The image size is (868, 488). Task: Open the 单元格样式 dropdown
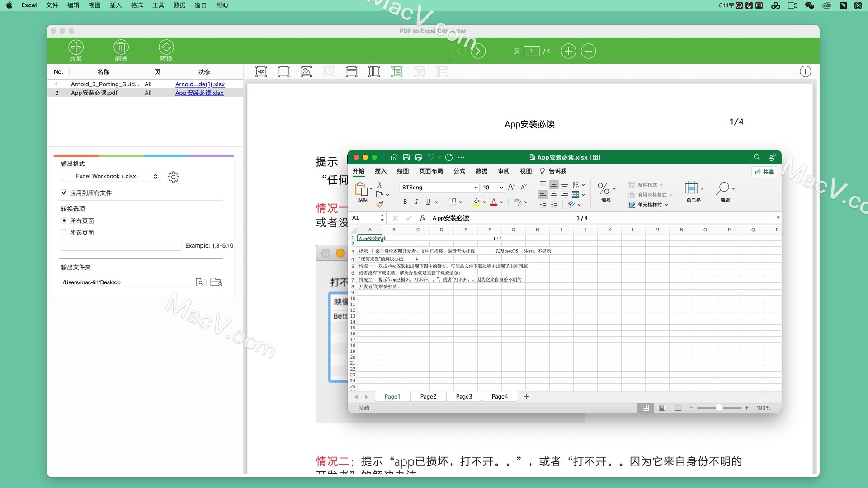[648, 205]
